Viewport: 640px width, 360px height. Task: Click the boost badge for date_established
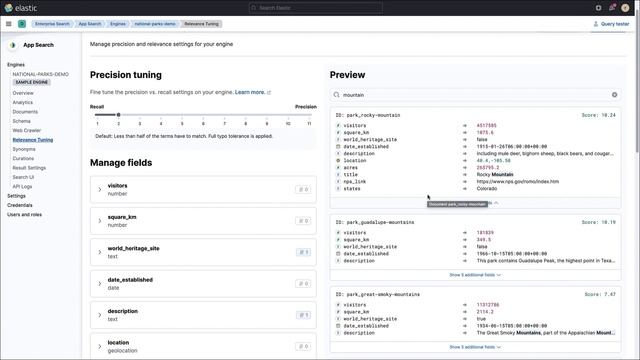[x=303, y=284]
